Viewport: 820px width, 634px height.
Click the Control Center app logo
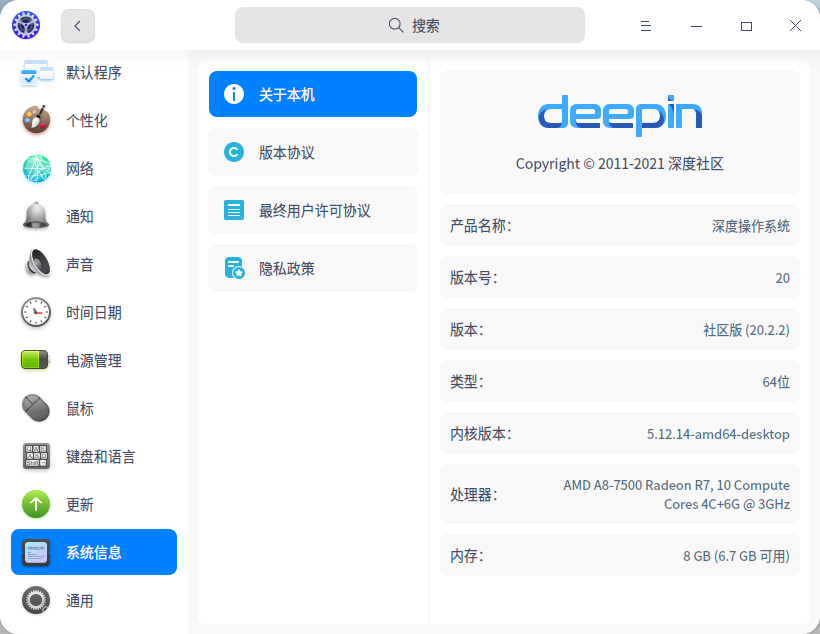26,26
